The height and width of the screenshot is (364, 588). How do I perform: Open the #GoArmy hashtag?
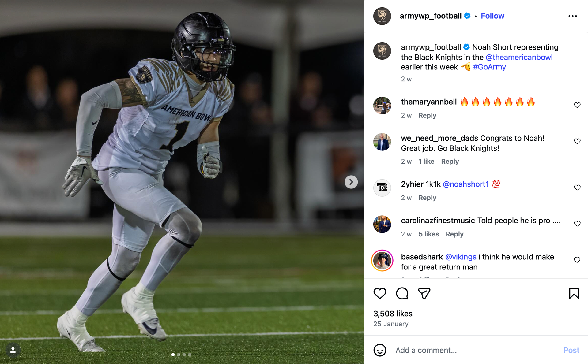tap(489, 67)
